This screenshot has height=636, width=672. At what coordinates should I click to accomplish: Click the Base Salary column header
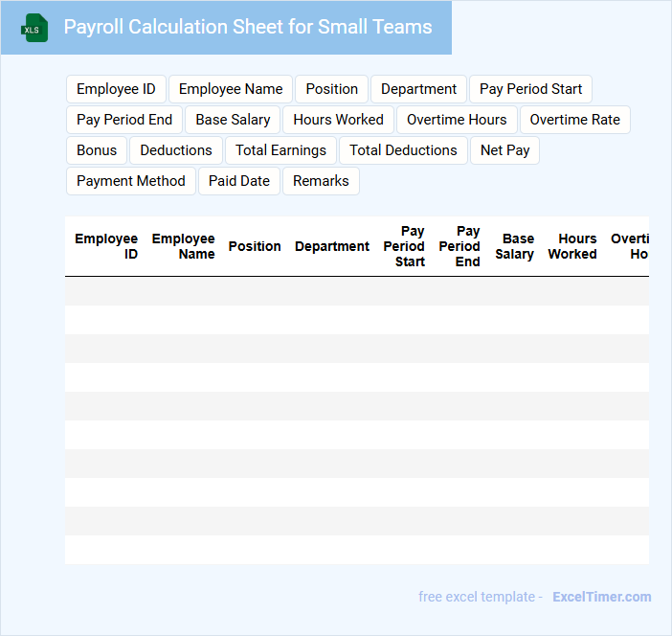pyautogui.click(x=514, y=246)
